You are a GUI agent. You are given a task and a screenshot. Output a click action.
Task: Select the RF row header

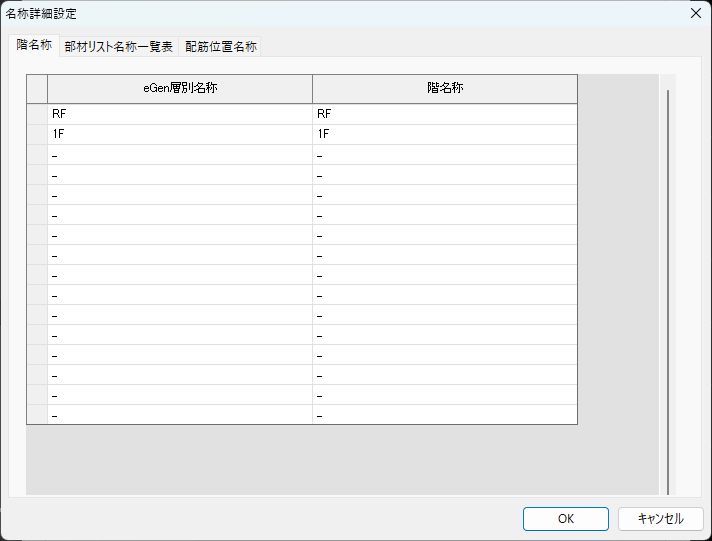click(x=37, y=114)
